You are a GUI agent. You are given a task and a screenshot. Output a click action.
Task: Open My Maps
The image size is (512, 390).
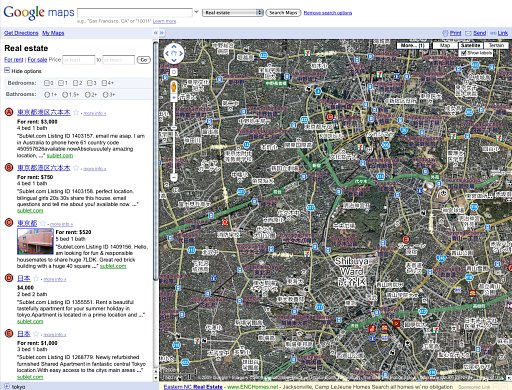click(53, 33)
